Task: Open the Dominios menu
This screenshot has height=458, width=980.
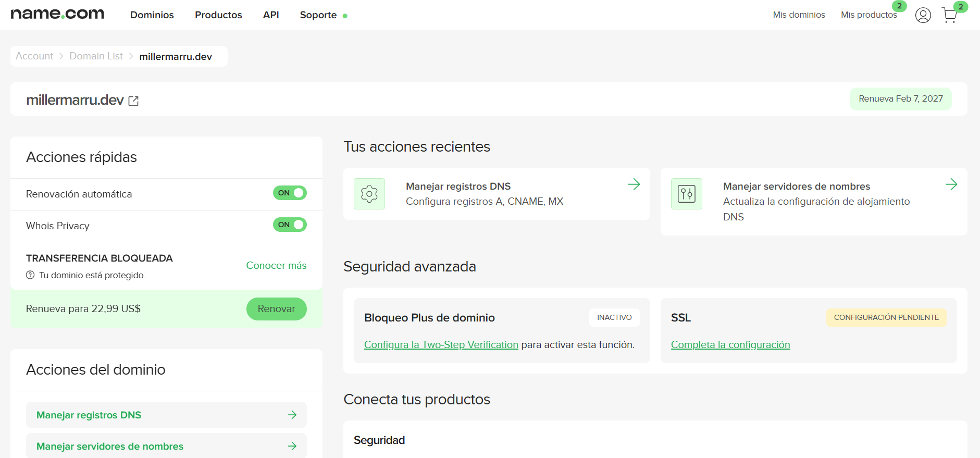Action: coord(152,15)
